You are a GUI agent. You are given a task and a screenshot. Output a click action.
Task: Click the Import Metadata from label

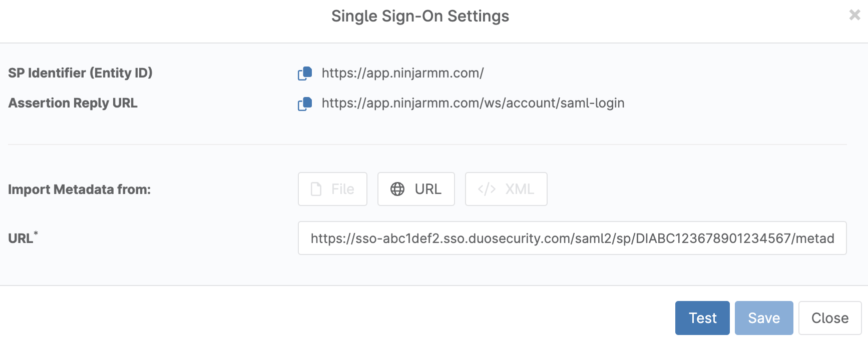point(79,189)
